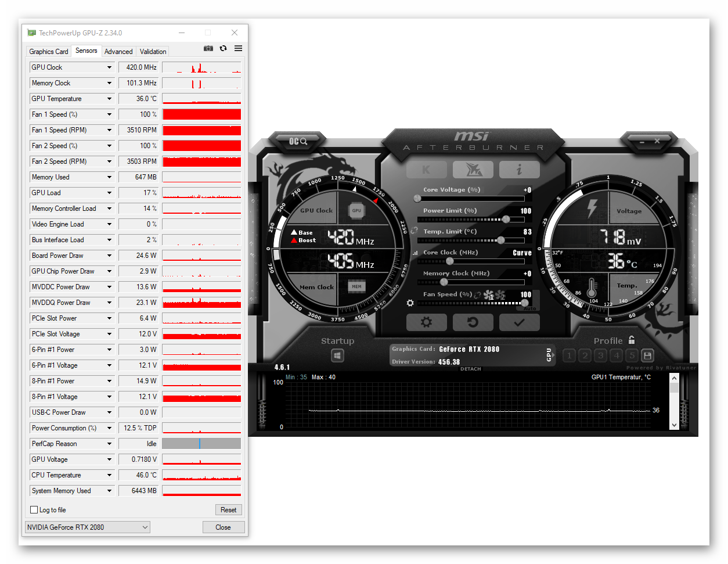Minimize the MSI Afterburner window
Image resolution: width=728 pixels, height=564 pixels.
(642, 141)
